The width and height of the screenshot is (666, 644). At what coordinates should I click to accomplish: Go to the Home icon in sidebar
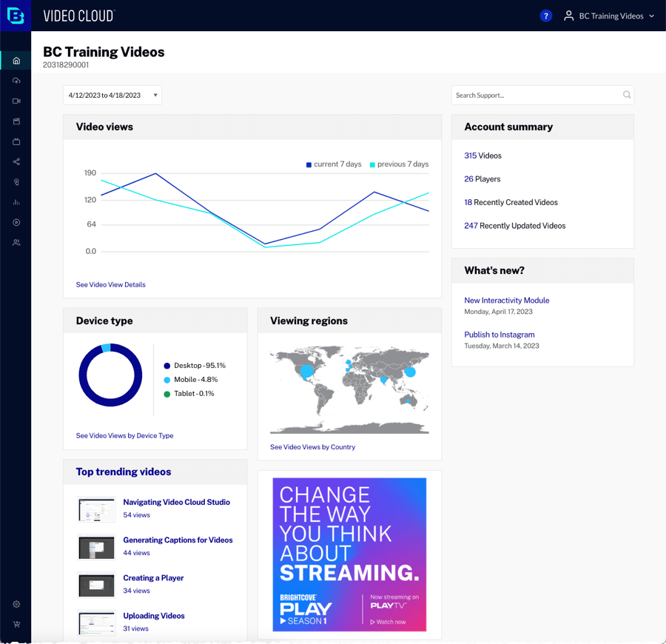point(16,61)
